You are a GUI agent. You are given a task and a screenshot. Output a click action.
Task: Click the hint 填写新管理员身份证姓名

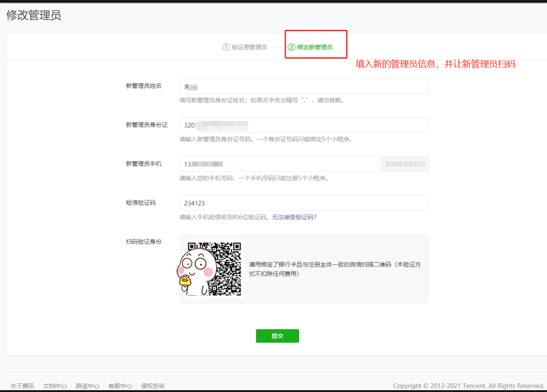tap(262, 100)
